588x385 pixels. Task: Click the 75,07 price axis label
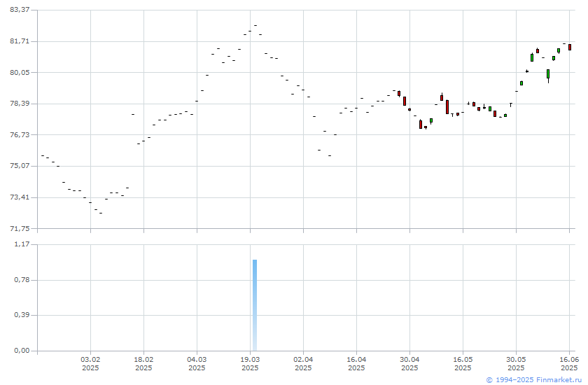pyautogui.click(x=20, y=165)
